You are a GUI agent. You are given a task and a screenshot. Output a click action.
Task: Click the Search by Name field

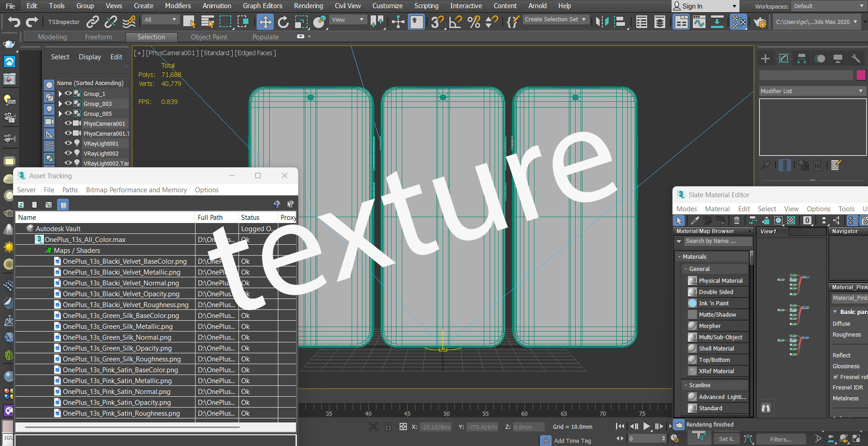tap(718, 241)
